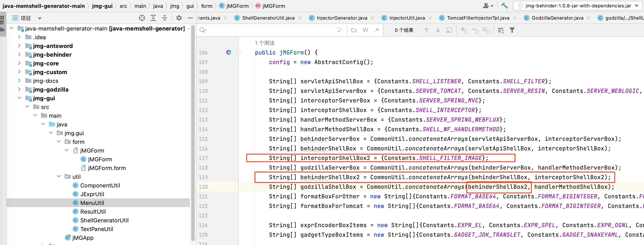644x245 pixels.
Task: Go to previous occurrence arrow
Action: [427, 30]
